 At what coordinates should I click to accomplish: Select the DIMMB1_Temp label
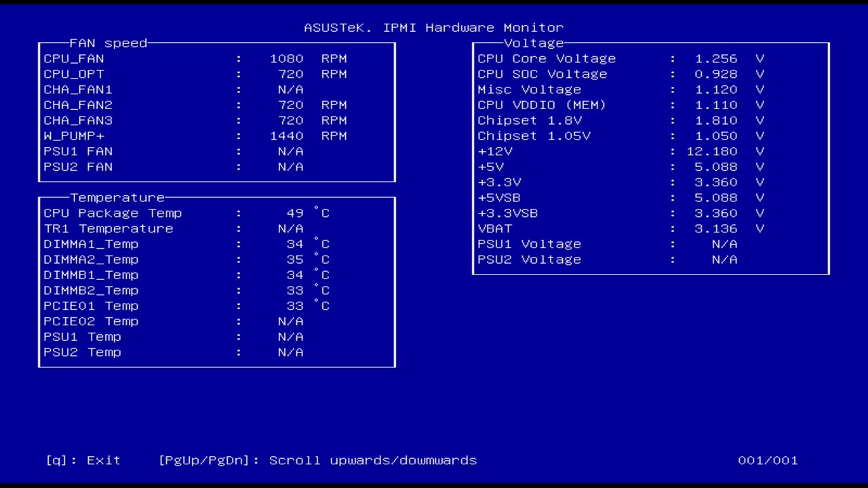pos(91,276)
